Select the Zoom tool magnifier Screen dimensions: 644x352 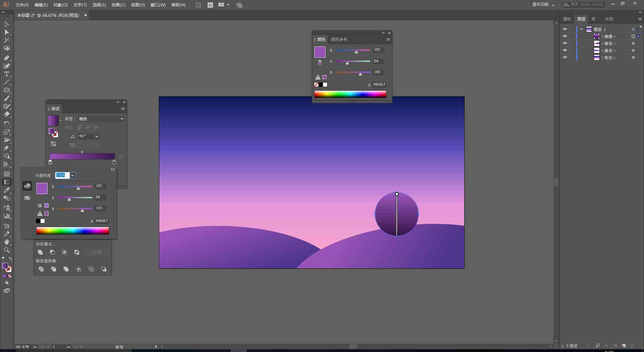(x=7, y=250)
